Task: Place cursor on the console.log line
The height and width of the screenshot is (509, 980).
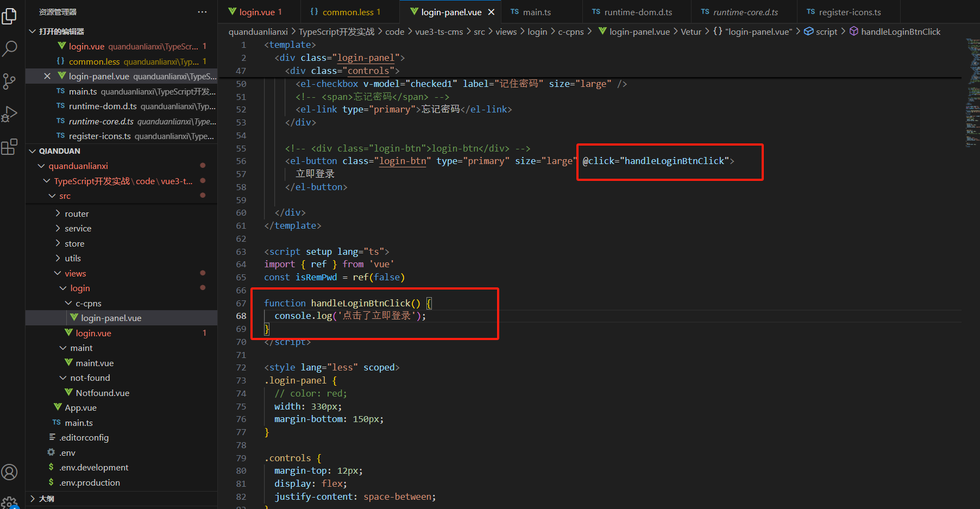Action: pyautogui.click(x=350, y=316)
